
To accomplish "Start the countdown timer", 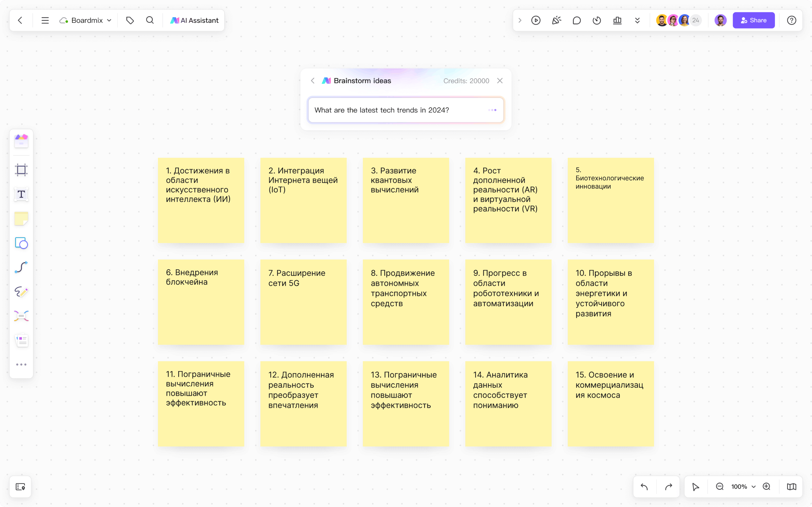I will [x=596, y=20].
